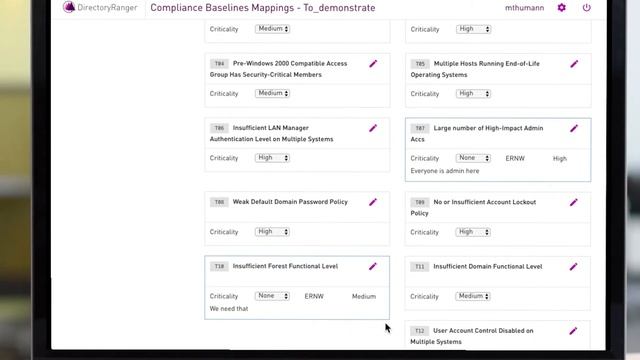Open criticality dropdown for Pre-Windows 2000 finding
This screenshot has width=640, height=360.
coord(272,93)
